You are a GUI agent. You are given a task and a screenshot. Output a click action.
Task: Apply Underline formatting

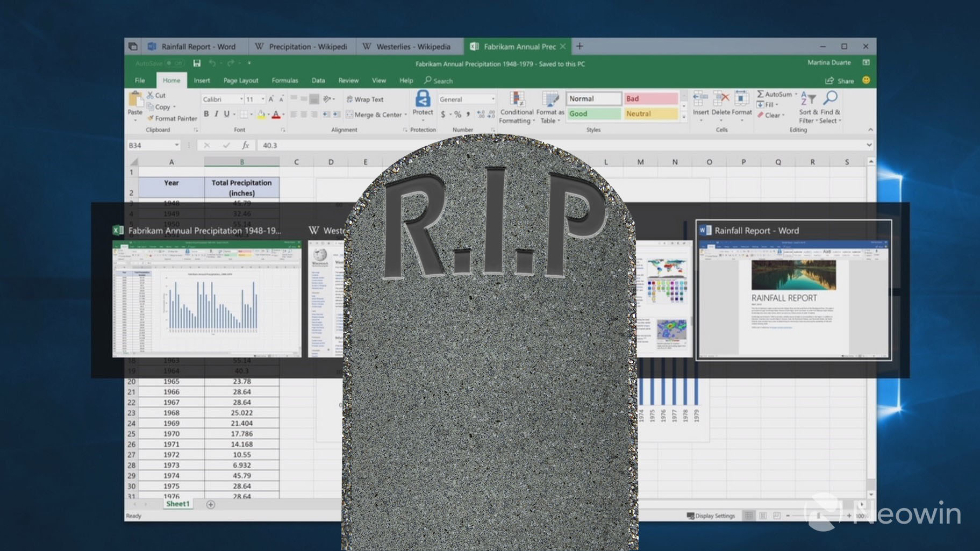(226, 114)
